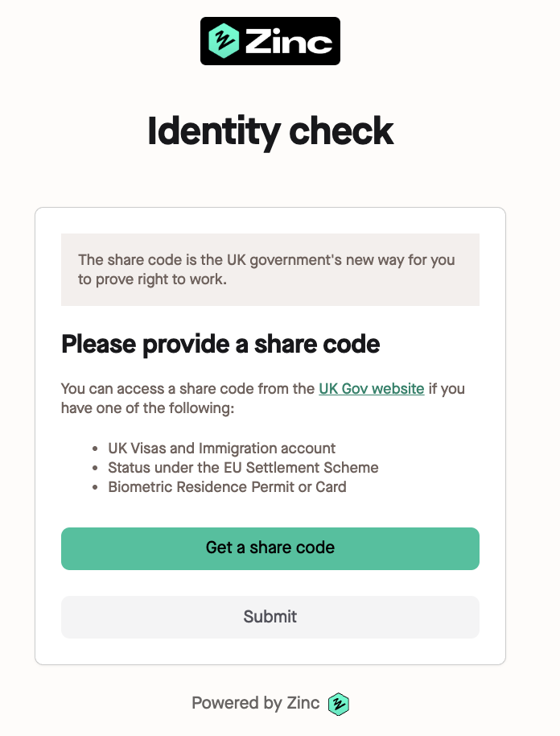Click the word "Identity" in the title

208,131
